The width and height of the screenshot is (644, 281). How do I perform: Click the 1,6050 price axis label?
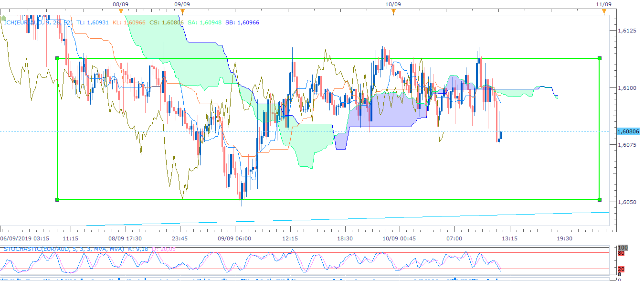(627, 202)
